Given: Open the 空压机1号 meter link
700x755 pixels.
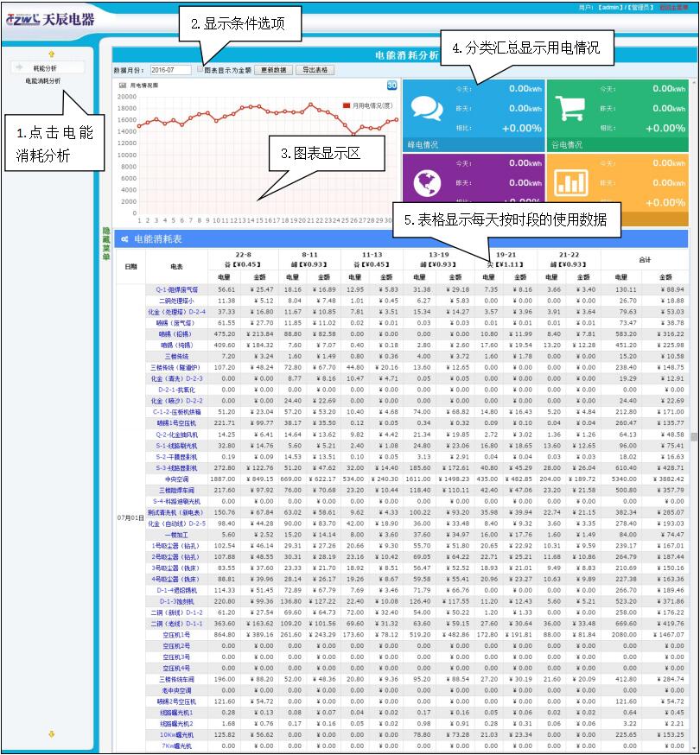Looking at the screenshot, I should (x=176, y=635).
